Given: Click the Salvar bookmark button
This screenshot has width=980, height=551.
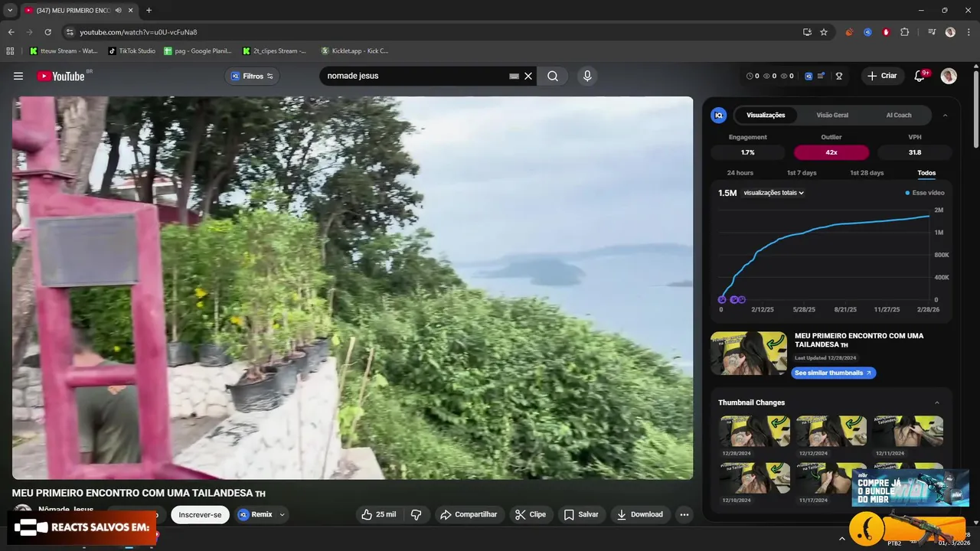Looking at the screenshot, I should (581, 515).
